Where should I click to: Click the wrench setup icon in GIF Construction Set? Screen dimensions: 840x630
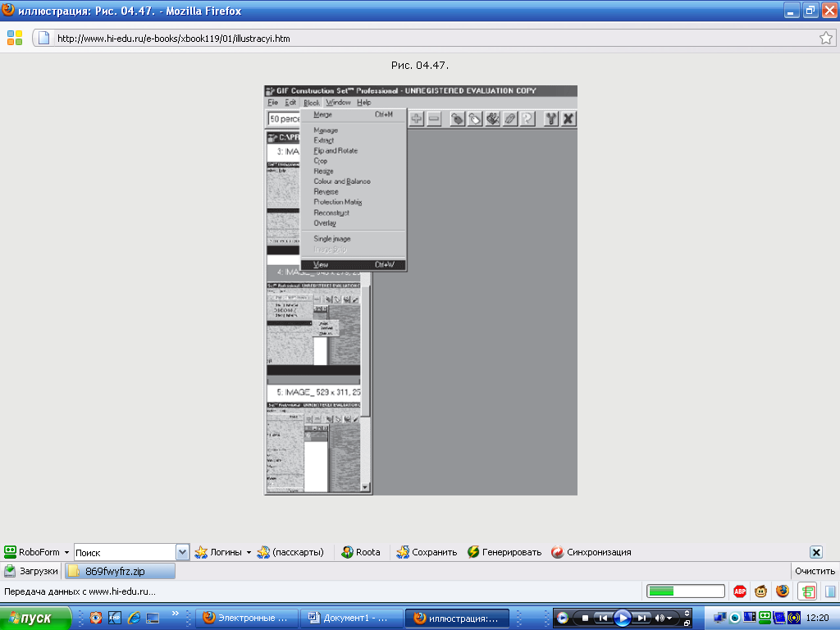point(550,118)
